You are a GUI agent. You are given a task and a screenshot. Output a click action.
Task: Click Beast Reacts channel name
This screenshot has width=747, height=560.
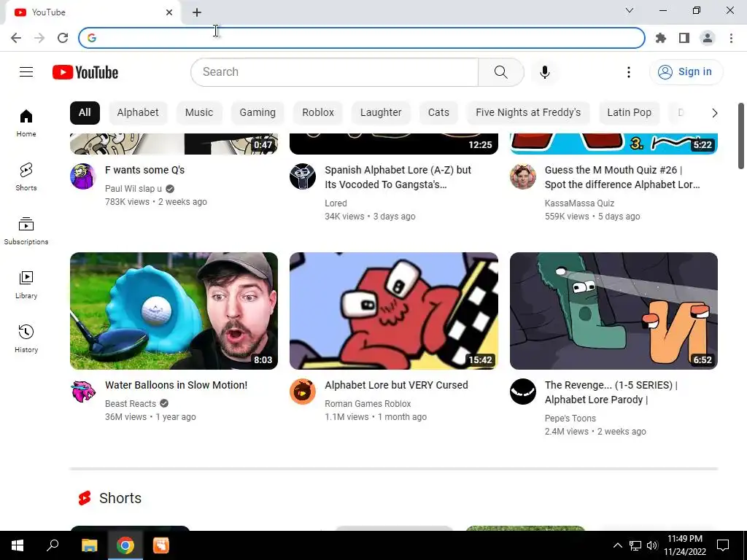coord(131,404)
